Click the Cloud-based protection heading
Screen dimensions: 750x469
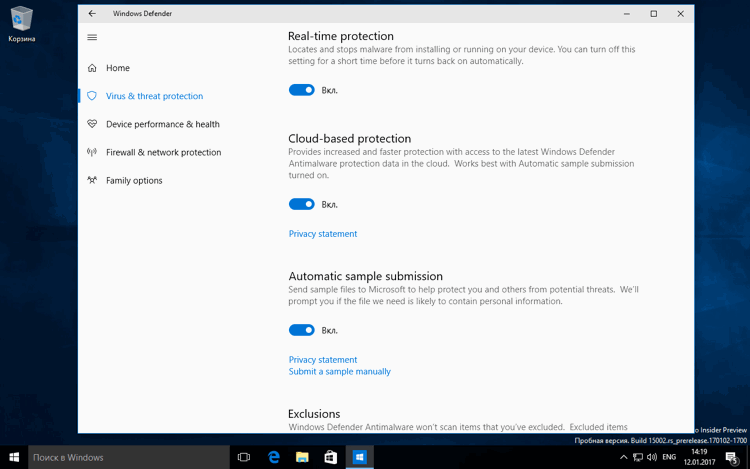(350, 139)
